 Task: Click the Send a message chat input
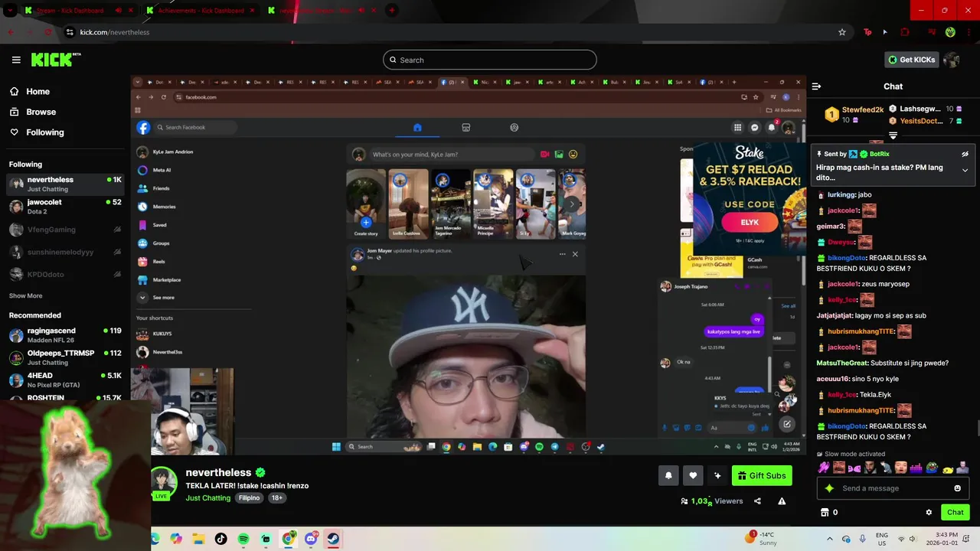point(893,488)
